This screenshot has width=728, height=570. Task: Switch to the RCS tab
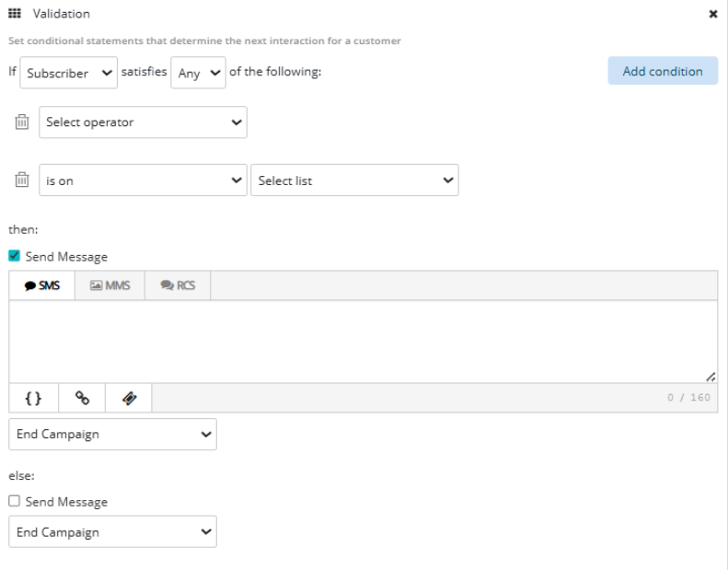[x=178, y=285]
